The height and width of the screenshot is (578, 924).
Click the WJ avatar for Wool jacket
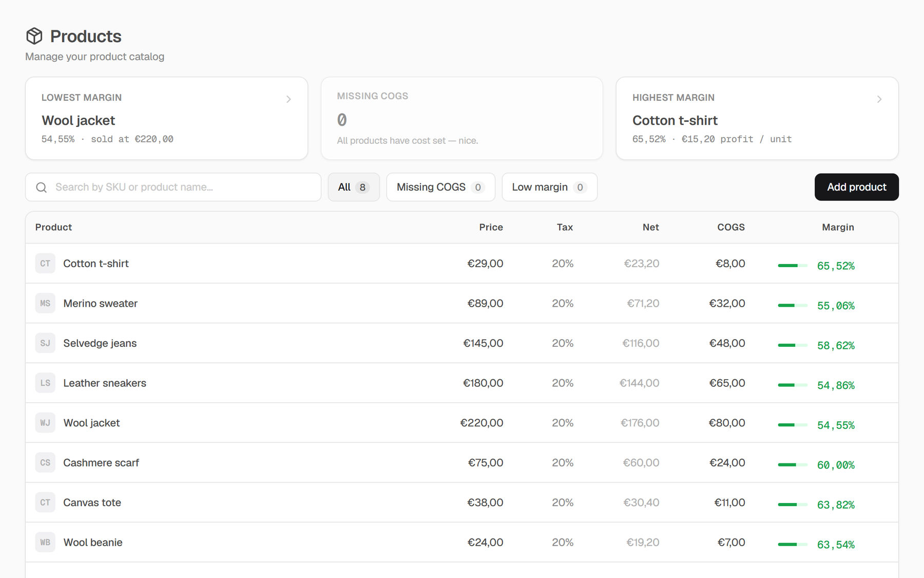45,423
